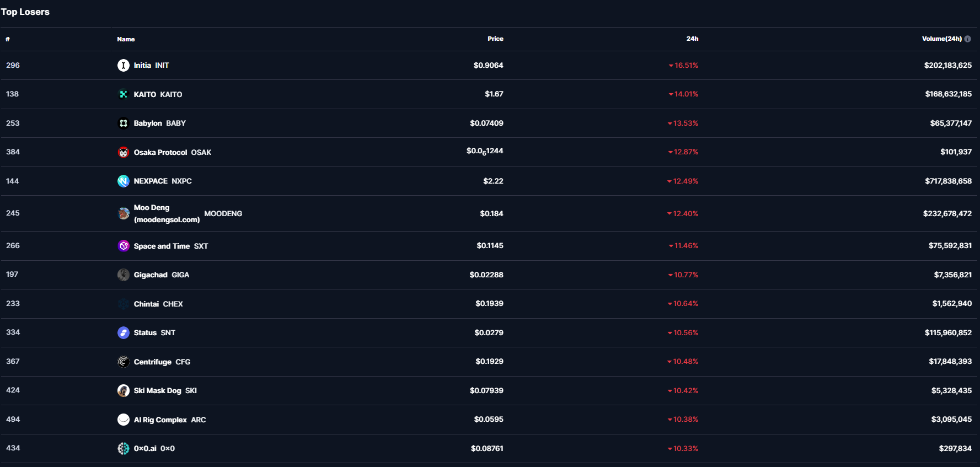980x467 pixels.
Task: Open the Chintai CHEX coin link
Action: [158, 304]
